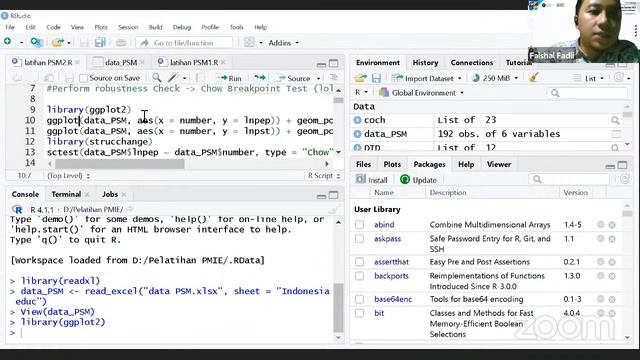This screenshot has height=360, width=640.
Task: Click the Find magnifier icon in editor toolbar
Action: point(156,78)
